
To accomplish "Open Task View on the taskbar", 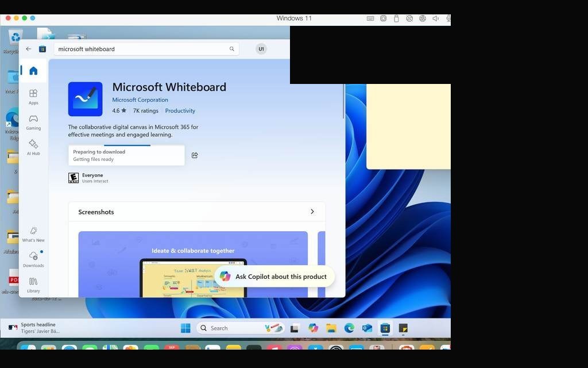I will (295, 328).
